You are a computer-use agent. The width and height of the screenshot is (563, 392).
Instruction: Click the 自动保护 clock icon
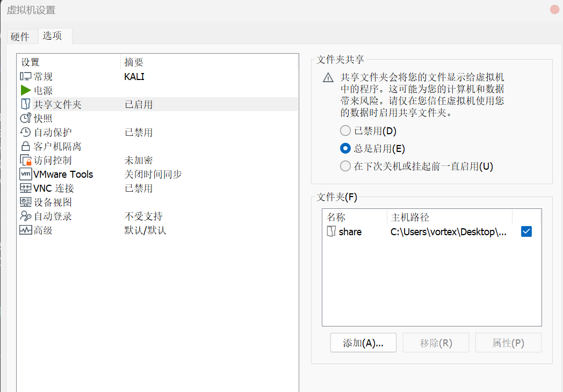click(25, 132)
